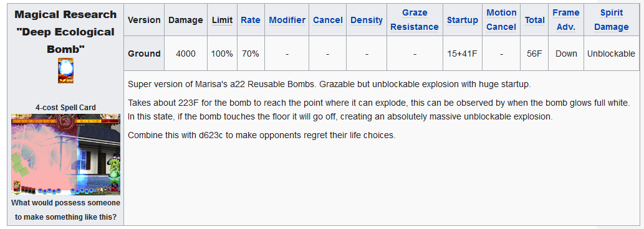Click the Unblockable spirit damage cell
Screen dimensions: 644x229
tap(611, 54)
